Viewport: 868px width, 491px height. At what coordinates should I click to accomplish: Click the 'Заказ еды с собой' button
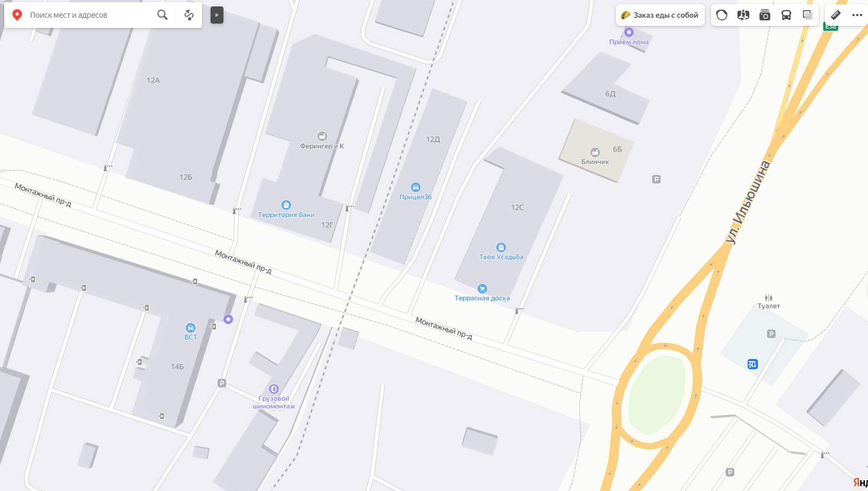(660, 15)
